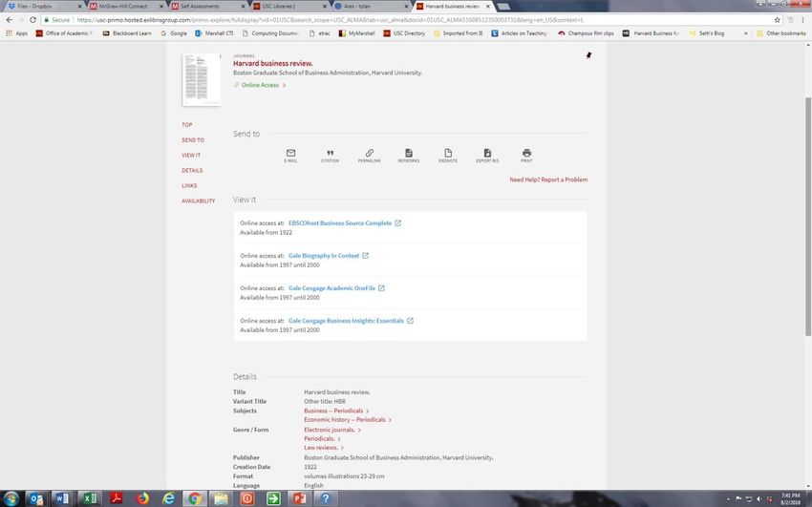The height and width of the screenshot is (507, 812).
Task: Click the Export RIS icon
Action: (487, 153)
